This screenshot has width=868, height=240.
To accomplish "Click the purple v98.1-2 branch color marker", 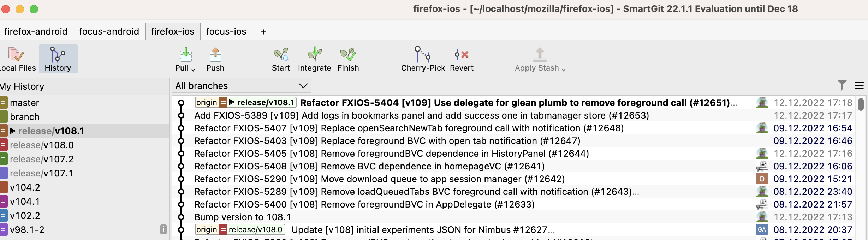I will click(x=4, y=230).
